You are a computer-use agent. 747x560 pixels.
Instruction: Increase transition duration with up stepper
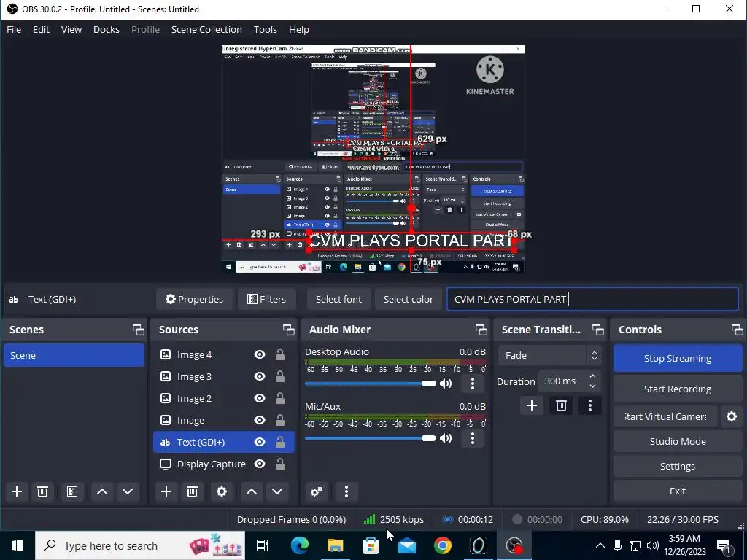click(x=592, y=377)
